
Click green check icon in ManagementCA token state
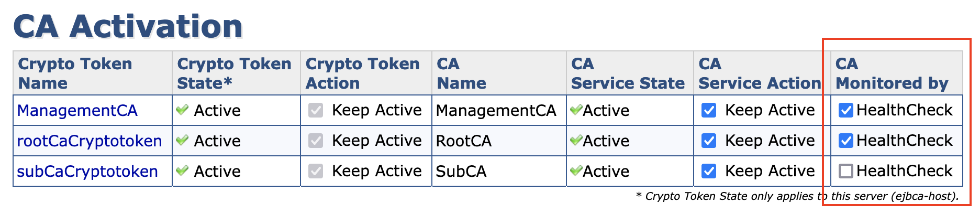tap(182, 110)
